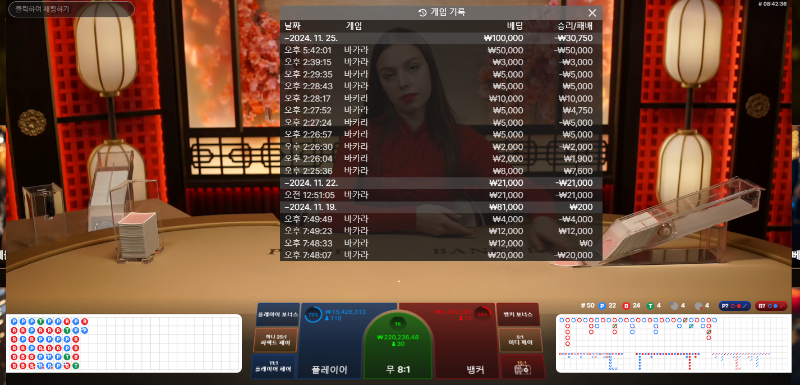Click the blue P player count icon
Viewport: 800px width, 385px height.
602,306
